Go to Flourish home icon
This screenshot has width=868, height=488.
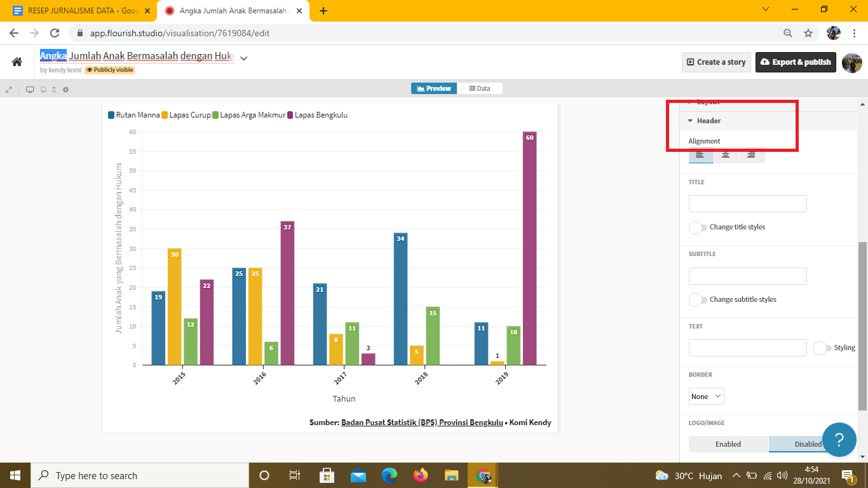pyautogui.click(x=17, y=62)
